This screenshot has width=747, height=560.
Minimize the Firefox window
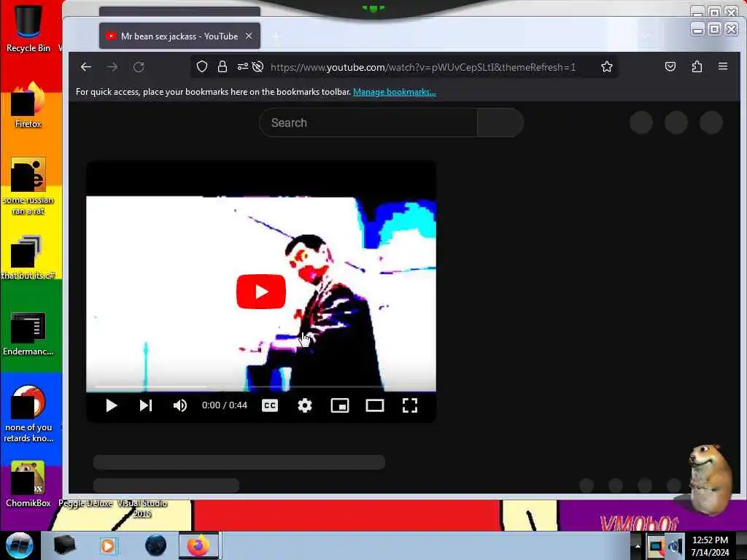pos(698,29)
